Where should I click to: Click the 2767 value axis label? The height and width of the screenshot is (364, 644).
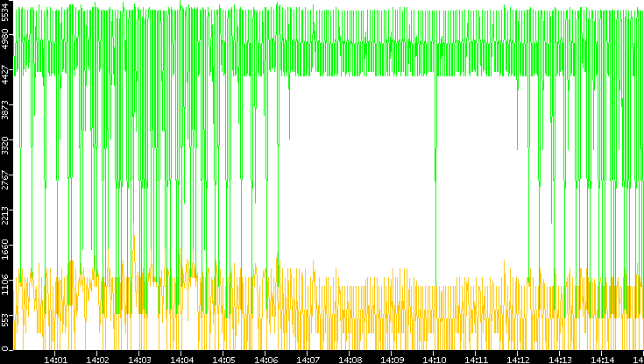[x=5, y=180]
